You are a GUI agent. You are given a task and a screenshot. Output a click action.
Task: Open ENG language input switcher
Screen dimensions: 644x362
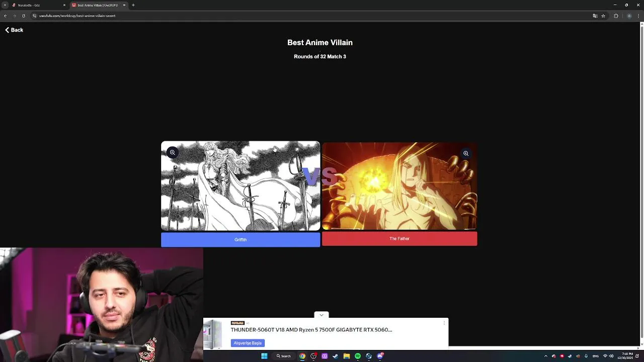coord(596,356)
